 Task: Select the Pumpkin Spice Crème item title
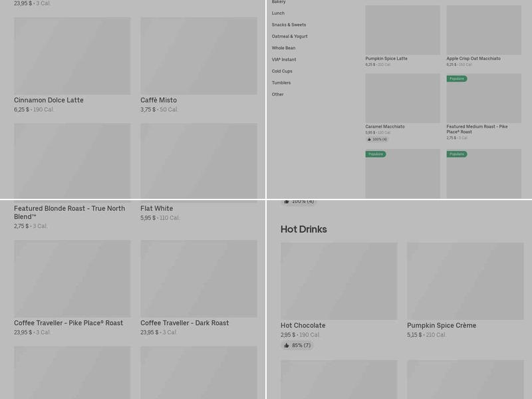point(442,325)
